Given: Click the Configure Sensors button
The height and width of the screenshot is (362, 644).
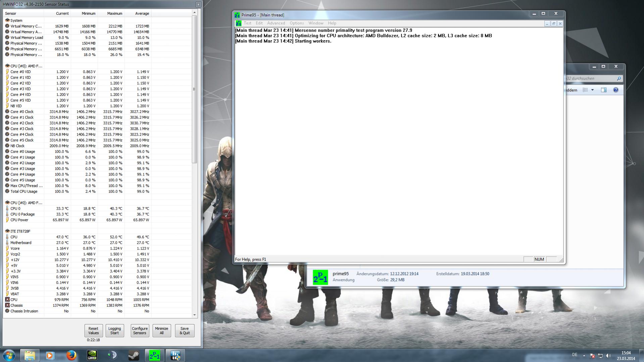Looking at the screenshot, I should 140,331.
